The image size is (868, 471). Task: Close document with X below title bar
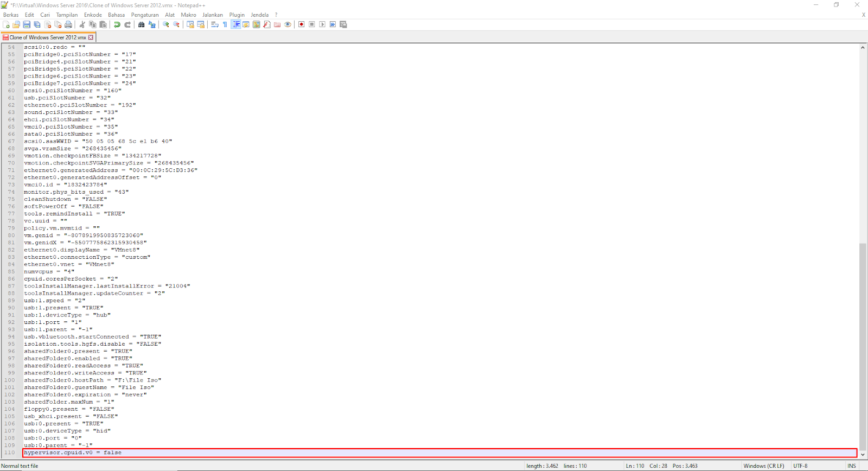pyautogui.click(x=863, y=15)
